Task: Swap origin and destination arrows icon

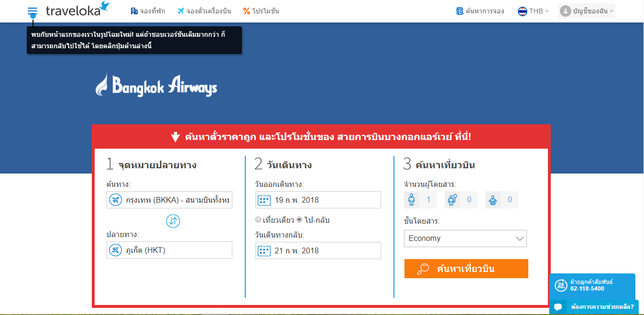Action: coord(173,221)
